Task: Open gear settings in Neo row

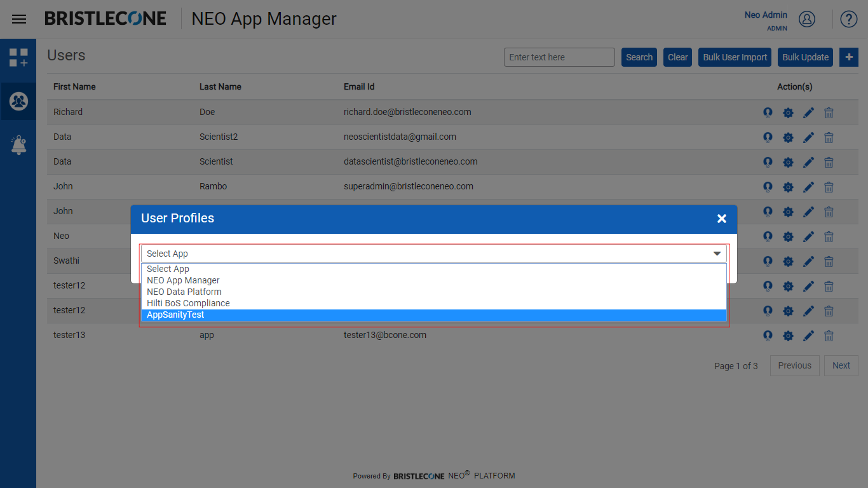Action: pos(788,236)
